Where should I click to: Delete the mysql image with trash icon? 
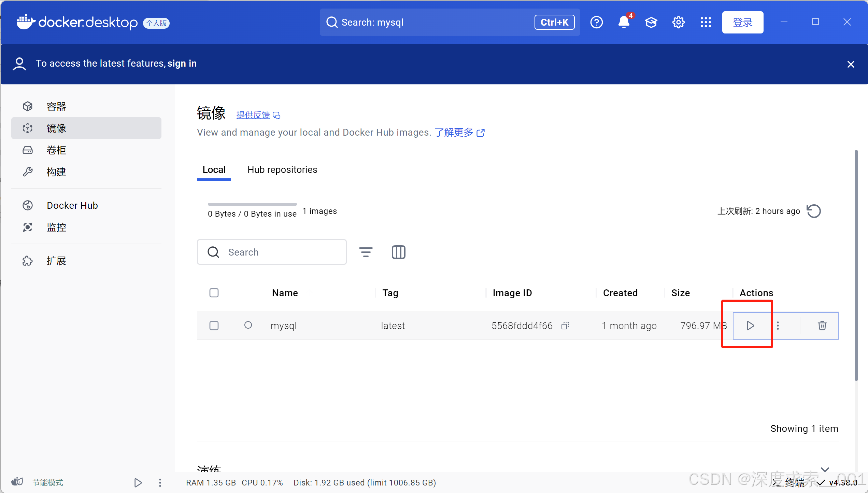[x=822, y=326]
